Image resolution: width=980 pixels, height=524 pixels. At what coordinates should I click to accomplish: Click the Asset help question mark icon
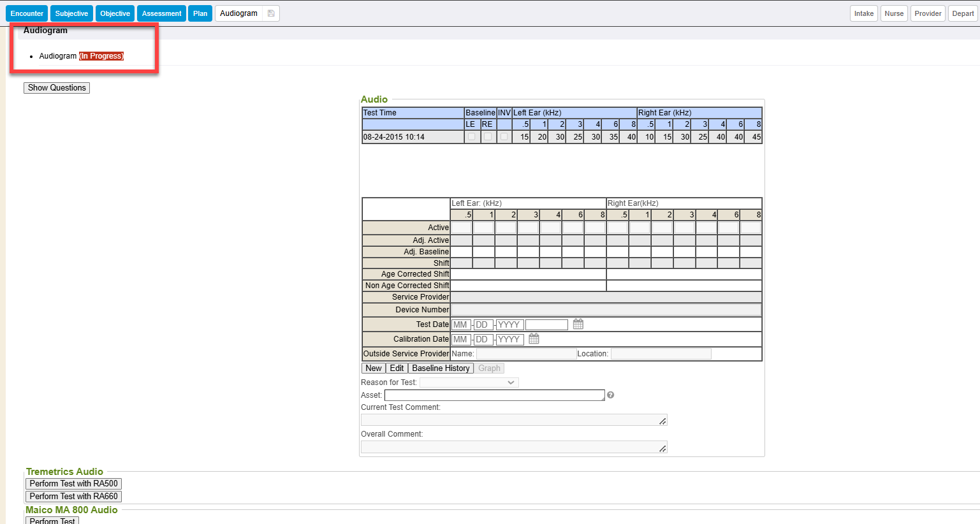[x=610, y=395]
